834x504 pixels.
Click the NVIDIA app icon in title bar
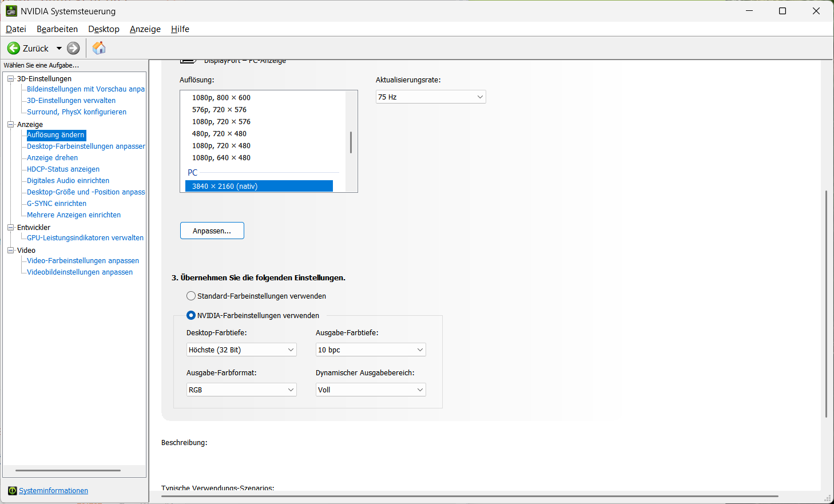(11, 11)
